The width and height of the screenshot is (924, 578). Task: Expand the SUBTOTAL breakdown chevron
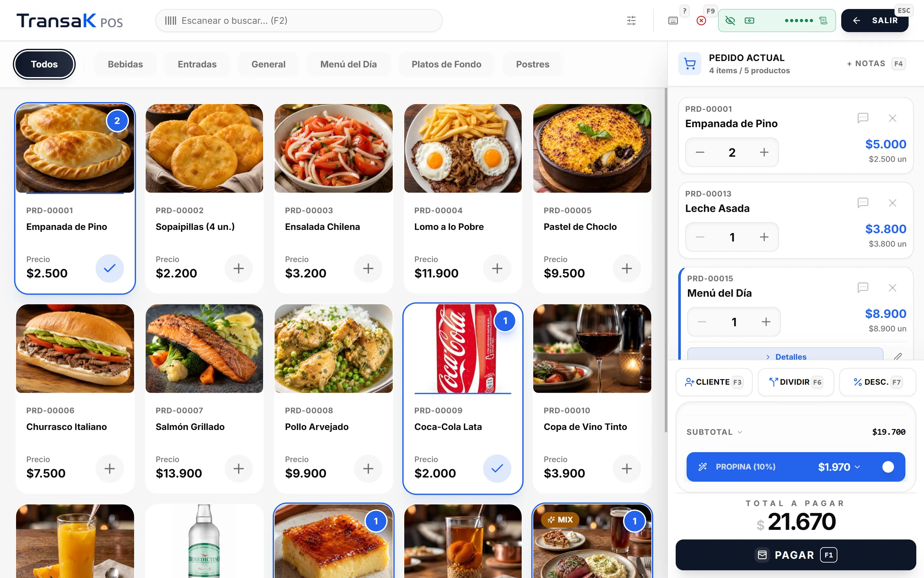coord(740,432)
